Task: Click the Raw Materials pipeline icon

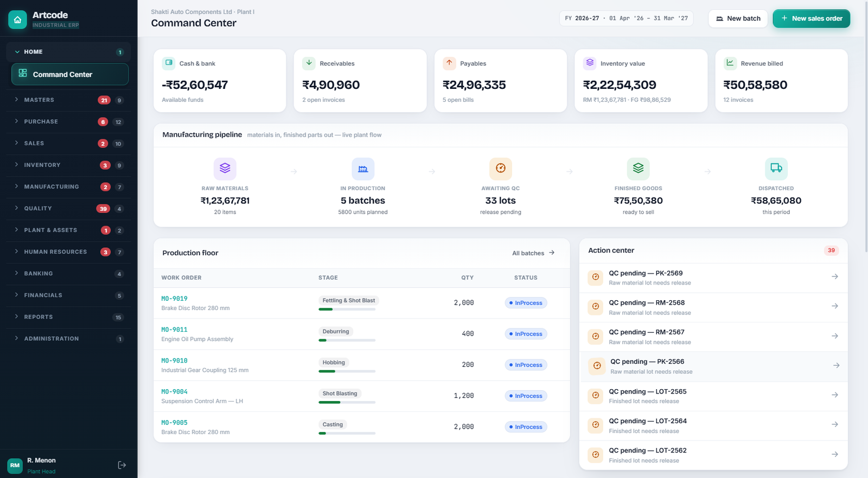Action: (x=225, y=169)
